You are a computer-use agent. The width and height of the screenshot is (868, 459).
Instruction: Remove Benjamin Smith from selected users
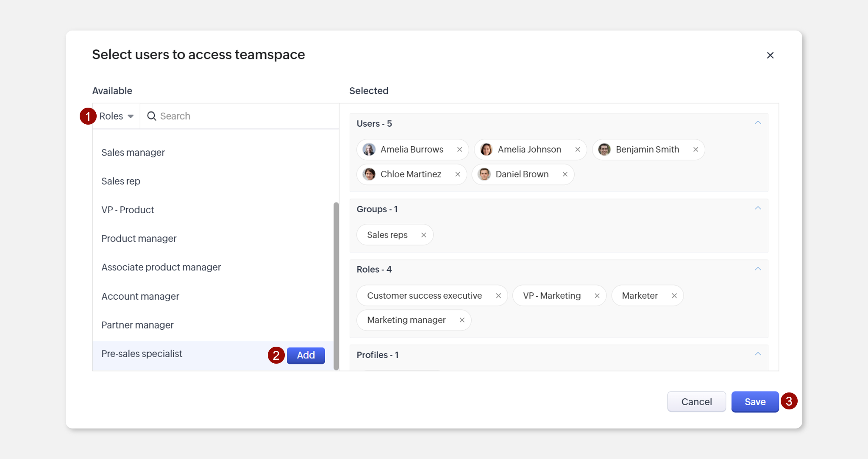point(696,150)
